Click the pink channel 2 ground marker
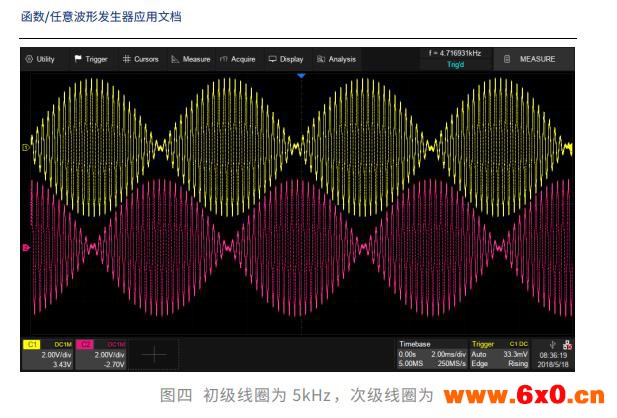The width and height of the screenshot is (617, 418). pos(25,246)
